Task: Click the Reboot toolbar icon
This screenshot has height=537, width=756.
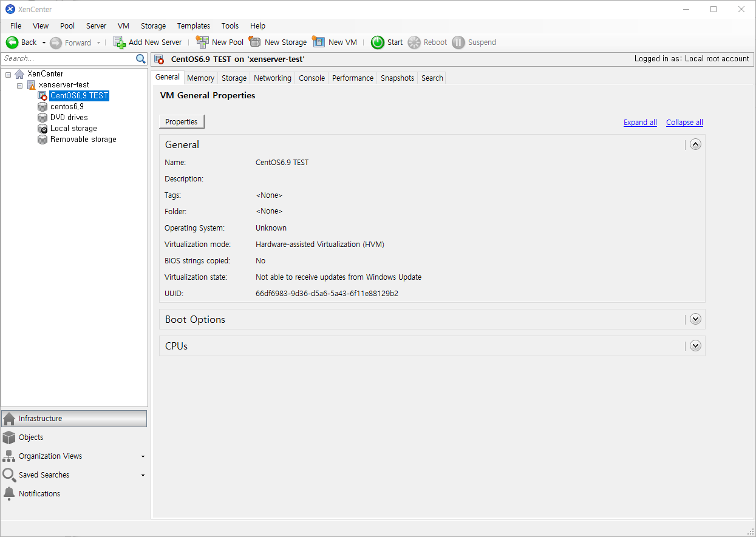Action: pyautogui.click(x=414, y=42)
